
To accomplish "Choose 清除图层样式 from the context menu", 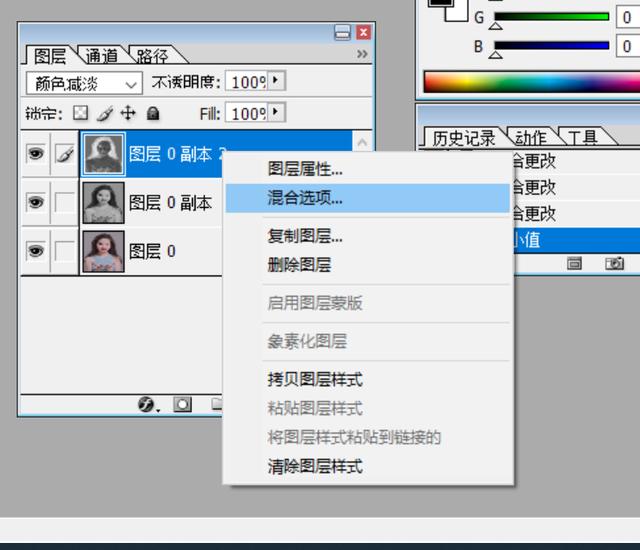I will [x=315, y=466].
